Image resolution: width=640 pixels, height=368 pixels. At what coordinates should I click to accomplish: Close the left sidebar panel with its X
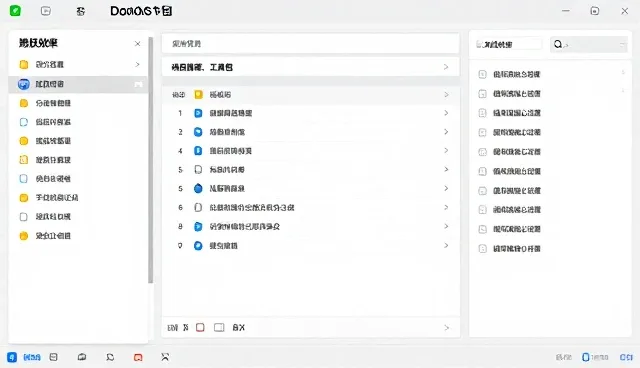point(138,44)
